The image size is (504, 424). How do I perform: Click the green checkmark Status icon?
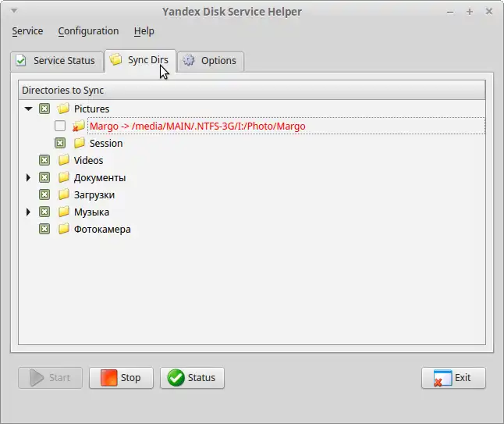[176, 378]
